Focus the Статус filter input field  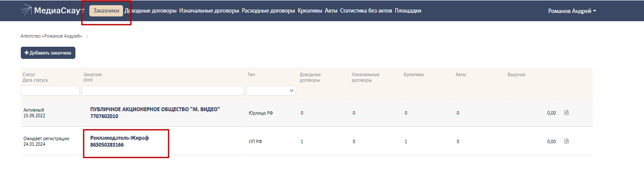click(50, 90)
